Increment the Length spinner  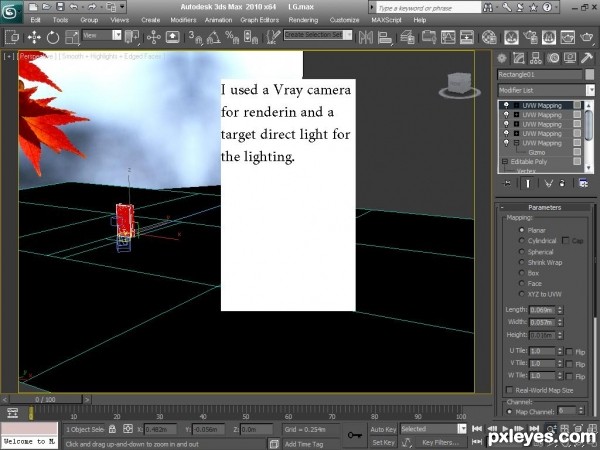(x=560, y=308)
